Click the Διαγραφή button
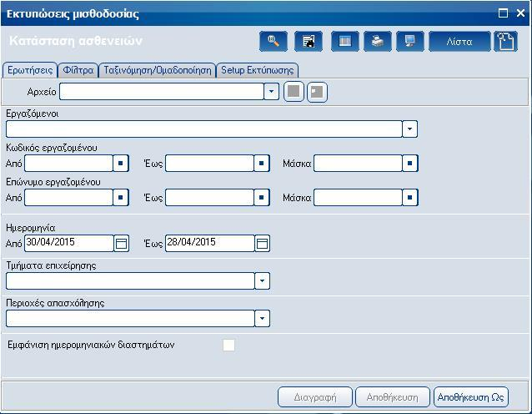 click(315, 396)
